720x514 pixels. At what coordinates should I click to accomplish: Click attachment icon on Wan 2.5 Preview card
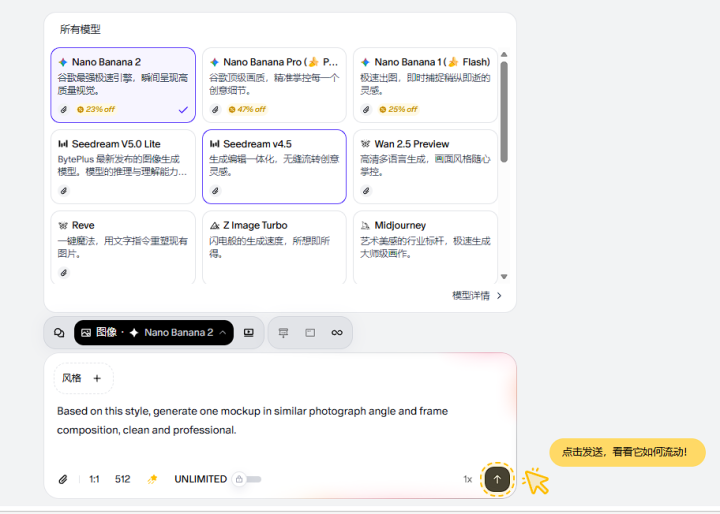click(366, 191)
